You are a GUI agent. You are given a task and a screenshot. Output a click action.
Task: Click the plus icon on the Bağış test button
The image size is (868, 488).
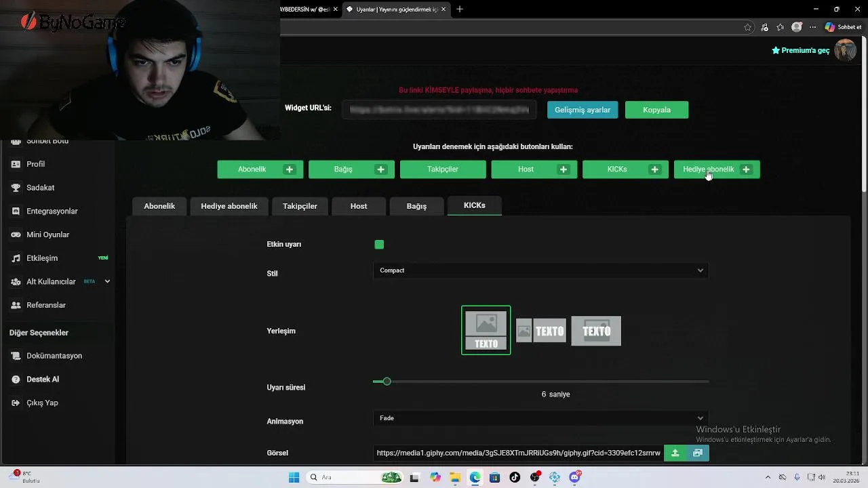click(x=381, y=169)
